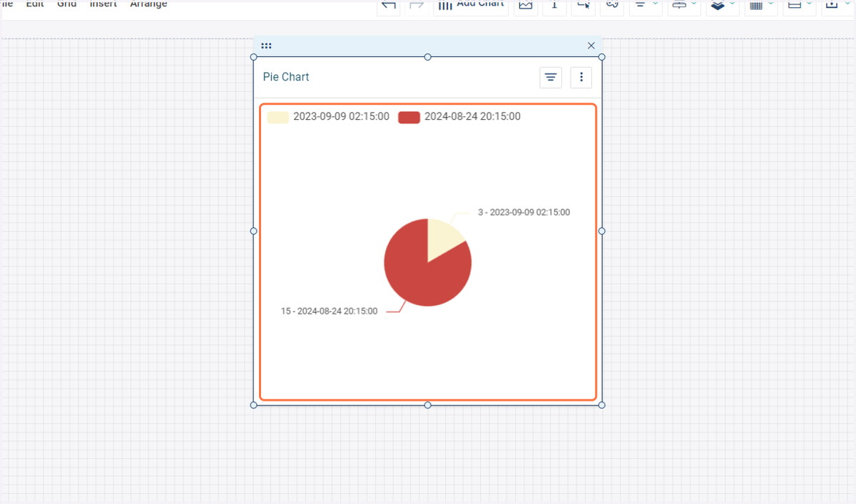This screenshot has width=856, height=504.
Task: Close the Pie Chart widget
Action: [591, 46]
